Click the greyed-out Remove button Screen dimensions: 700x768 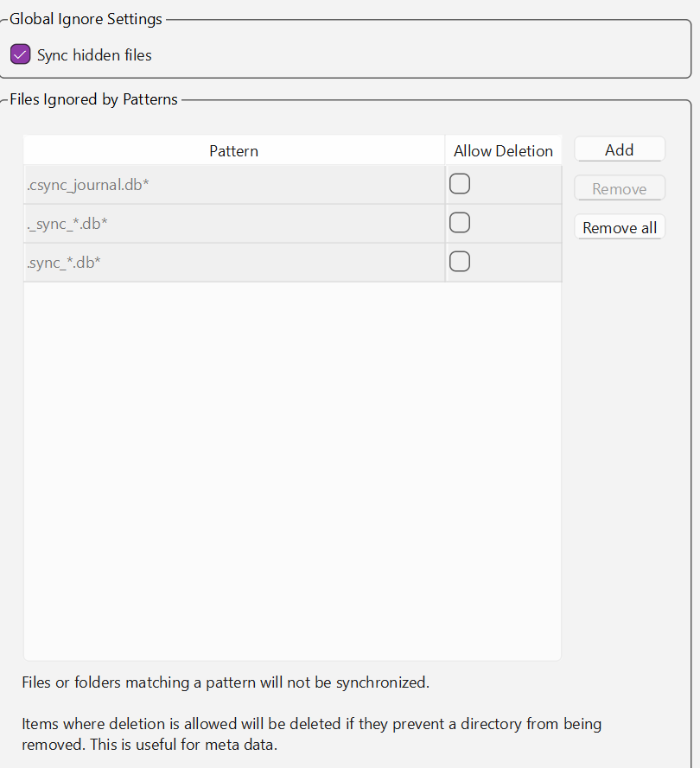click(619, 188)
